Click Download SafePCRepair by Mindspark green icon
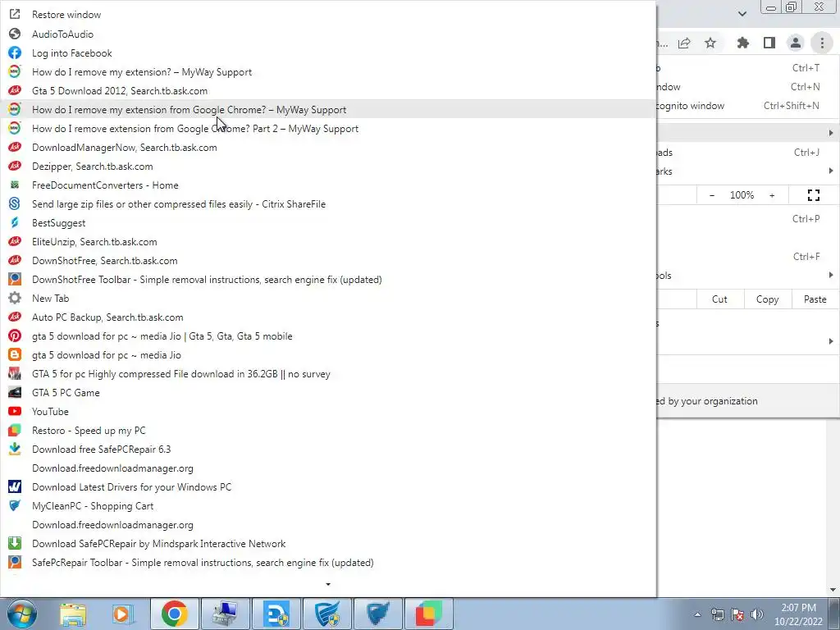 15,543
